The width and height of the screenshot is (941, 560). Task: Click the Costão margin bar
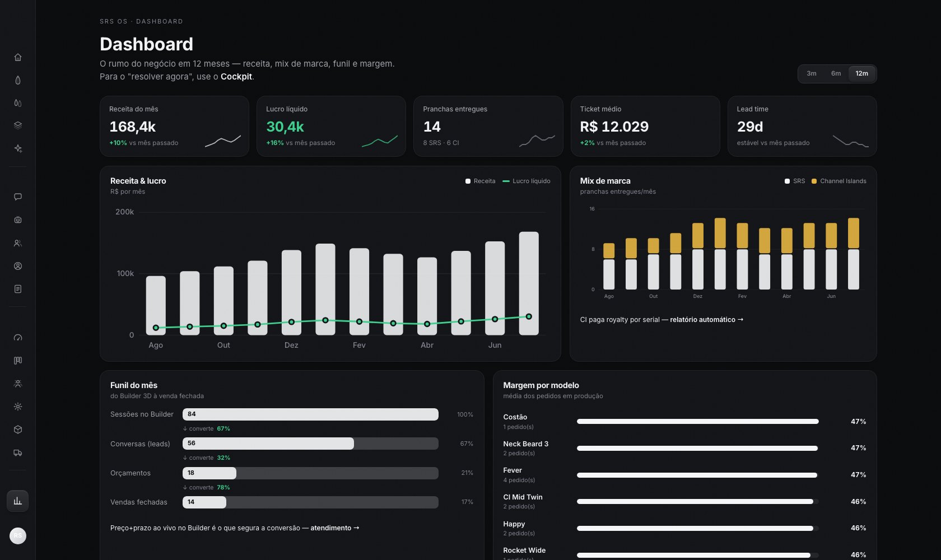click(698, 422)
